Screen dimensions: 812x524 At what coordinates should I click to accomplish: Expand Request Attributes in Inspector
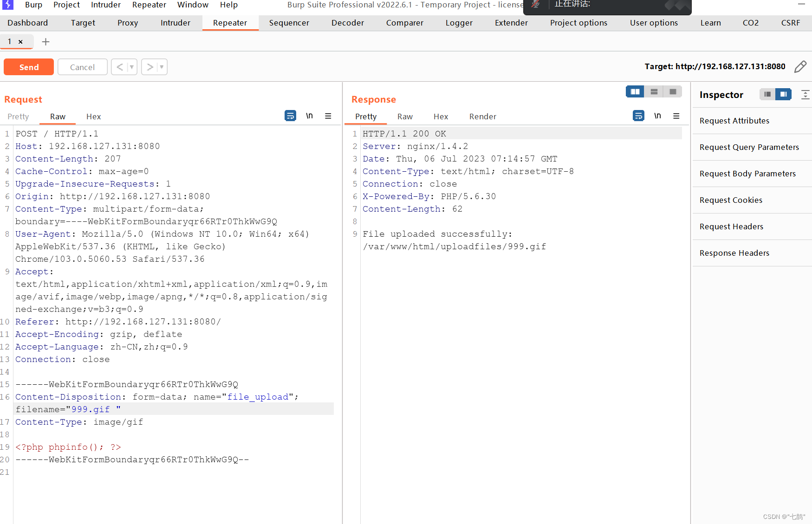click(752, 121)
